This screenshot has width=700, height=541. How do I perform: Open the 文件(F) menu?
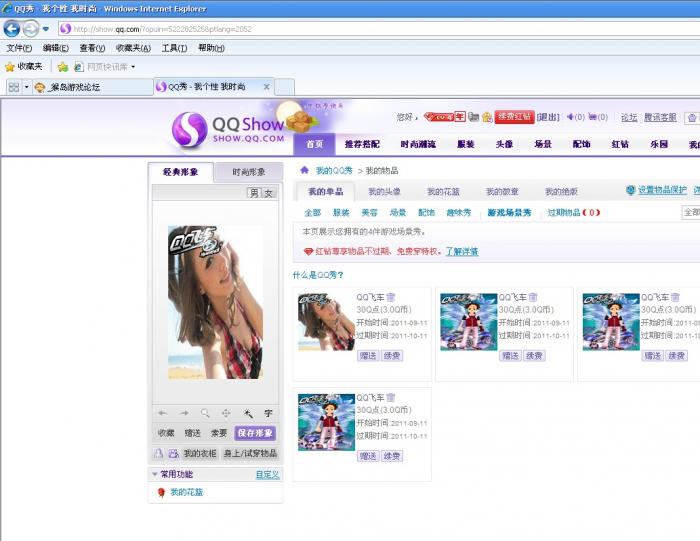[19, 48]
